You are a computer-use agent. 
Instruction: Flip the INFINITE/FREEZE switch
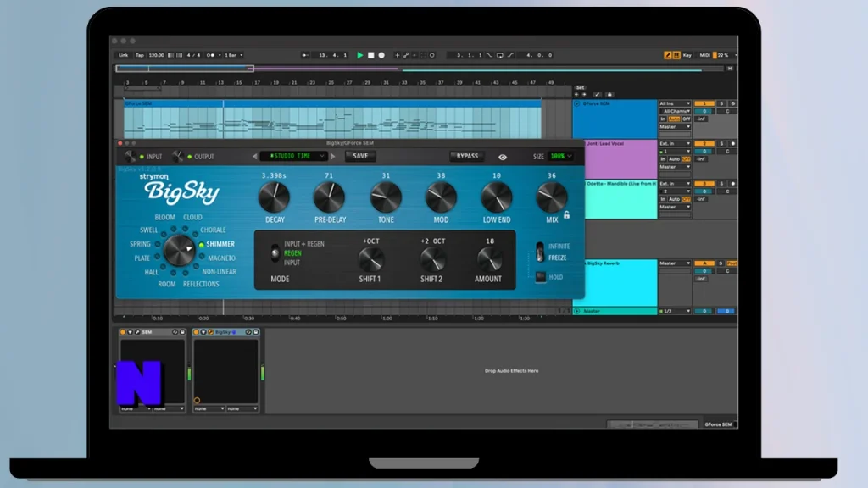(x=540, y=252)
